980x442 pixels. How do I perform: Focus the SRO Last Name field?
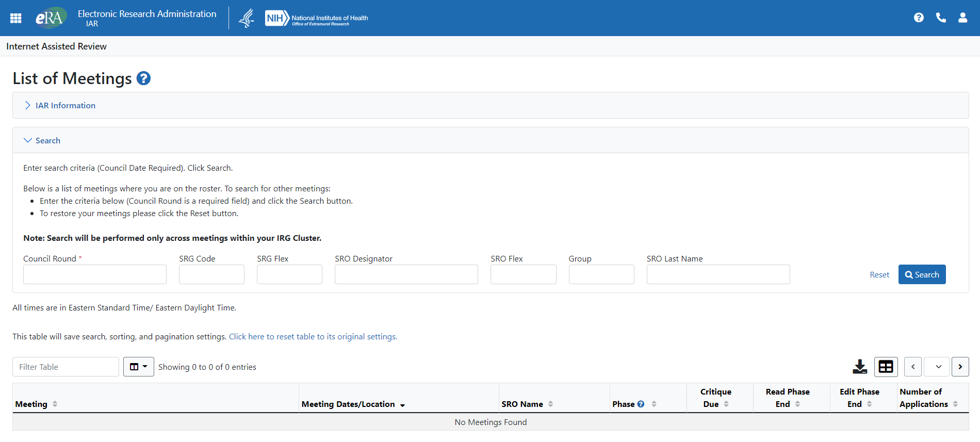[x=718, y=274]
